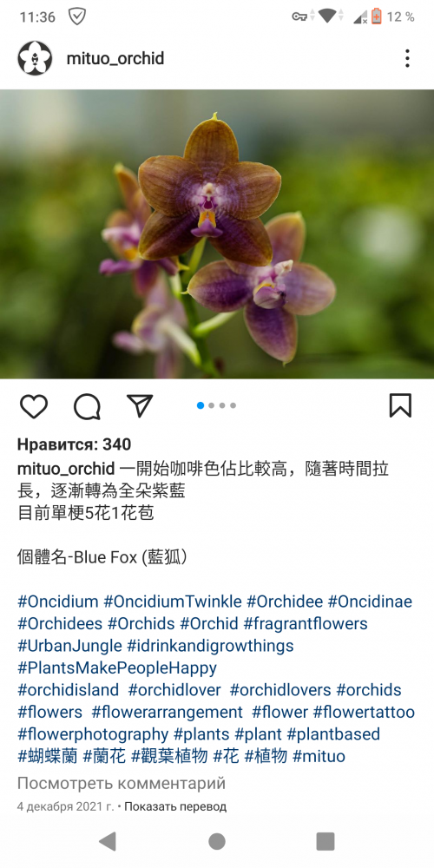The height and width of the screenshot is (868, 434).
Task: Open the #mituo hashtag
Action: click(x=319, y=756)
